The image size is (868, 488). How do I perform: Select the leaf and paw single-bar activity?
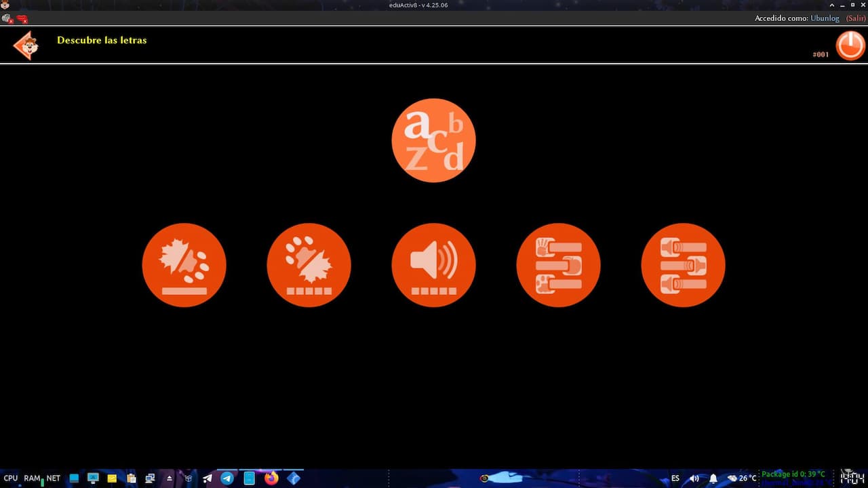tap(184, 265)
